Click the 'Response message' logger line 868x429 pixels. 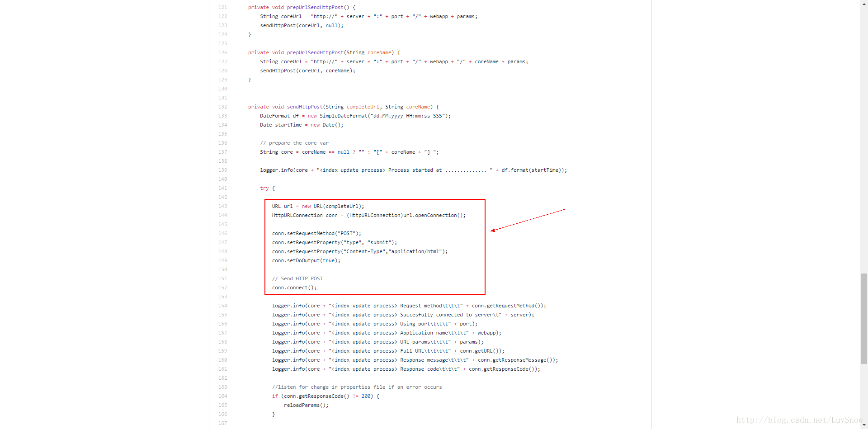(415, 360)
